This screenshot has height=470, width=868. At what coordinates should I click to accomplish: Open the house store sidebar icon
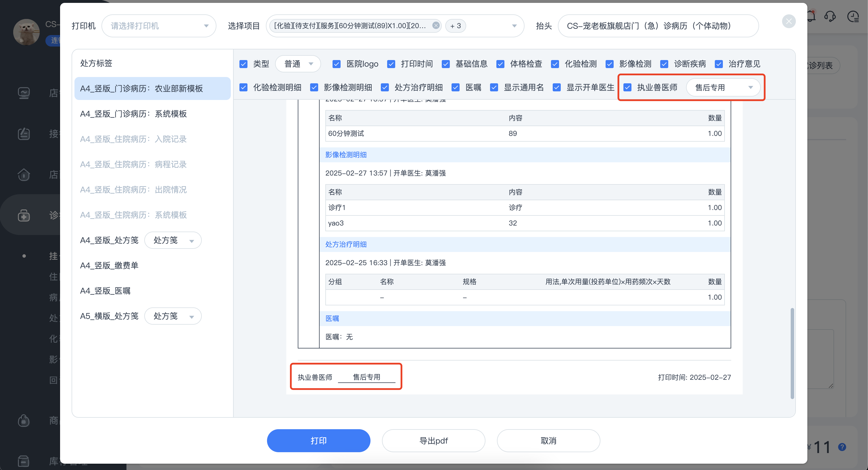click(x=24, y=174)
